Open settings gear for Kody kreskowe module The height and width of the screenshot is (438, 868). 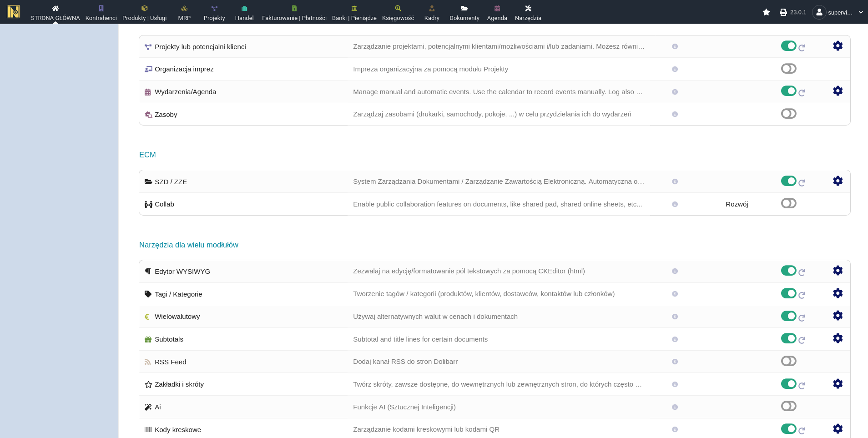[838, 429]
